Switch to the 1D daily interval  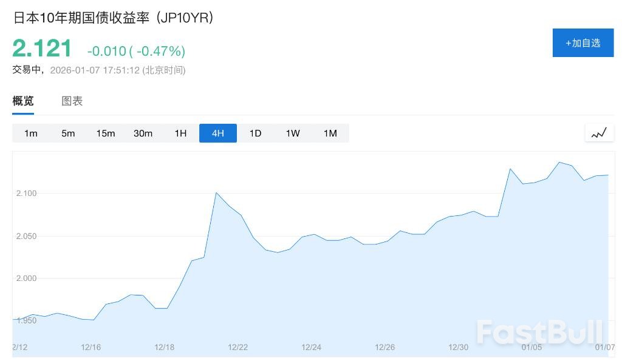point(255,133)
